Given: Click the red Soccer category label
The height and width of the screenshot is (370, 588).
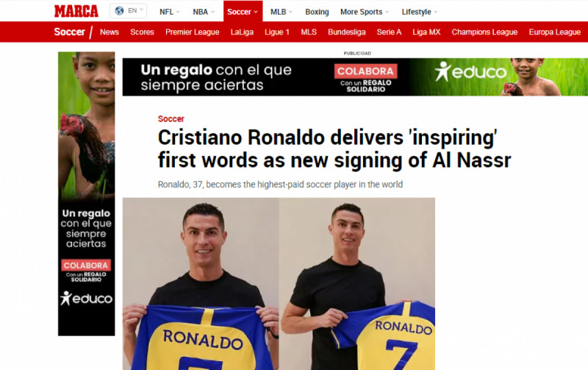Looking at the screenshot, I should [171, 119].
